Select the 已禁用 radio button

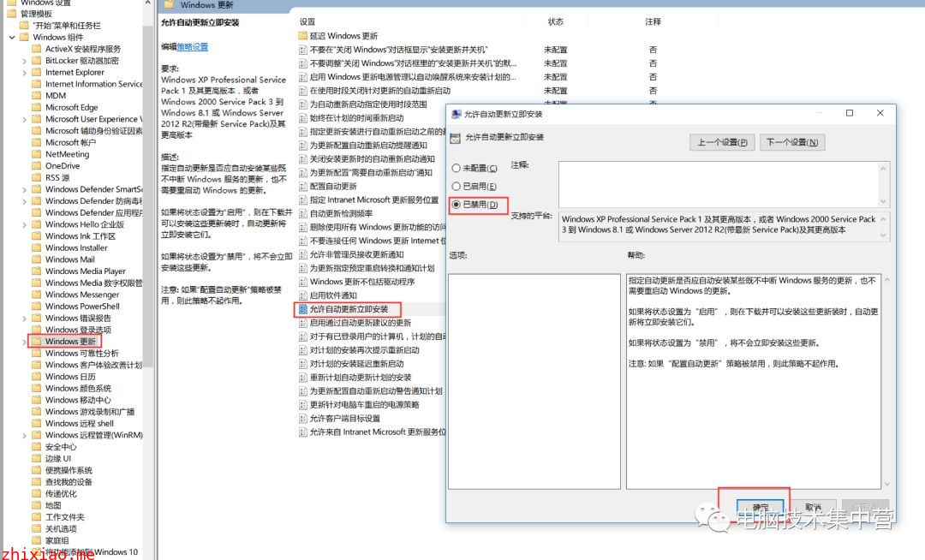click(456, 205)
